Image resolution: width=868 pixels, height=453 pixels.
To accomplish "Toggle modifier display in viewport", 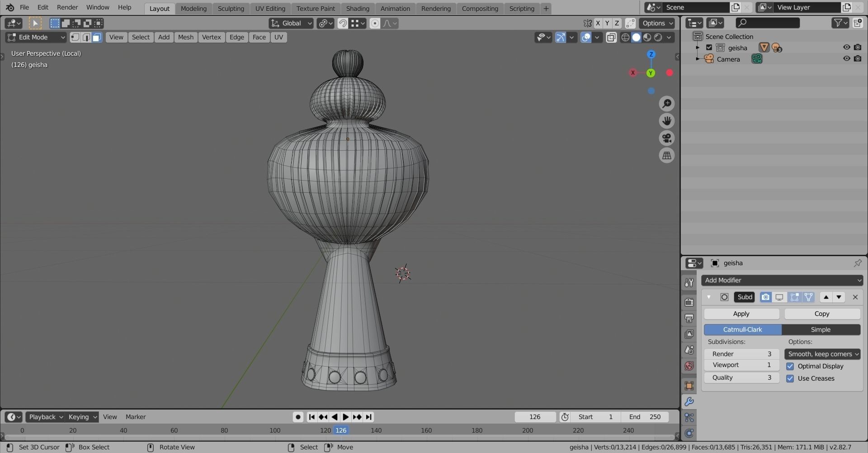I will pyautogui.click(x=779, y=297).
